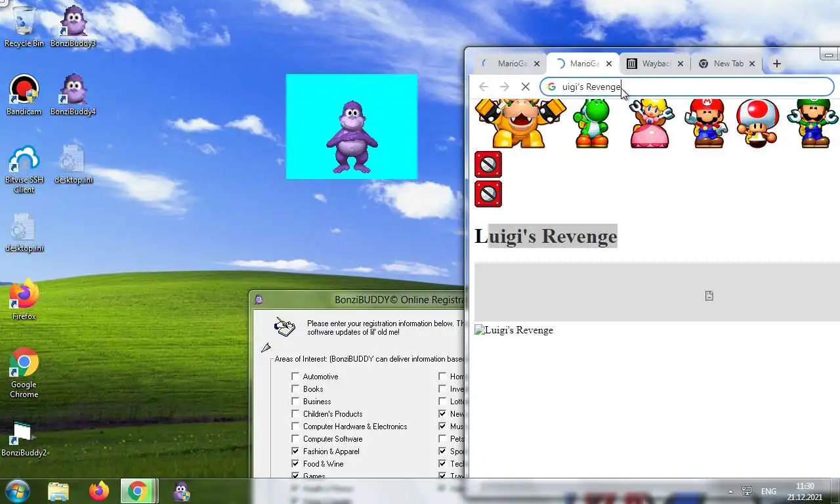Tick the Business checkbox
Image resolution: width=840 pixels, height=504 pixels.
tap(295, 402)
